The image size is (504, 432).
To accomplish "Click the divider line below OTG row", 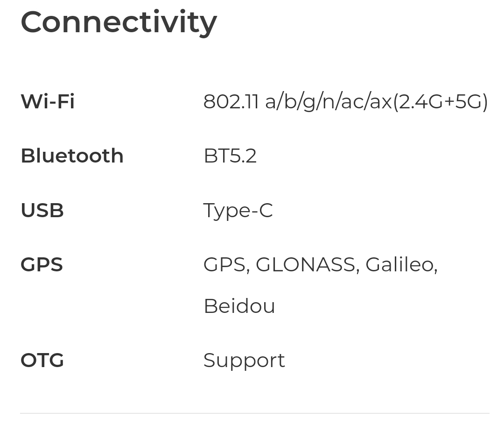I will [x=255, y=413].
